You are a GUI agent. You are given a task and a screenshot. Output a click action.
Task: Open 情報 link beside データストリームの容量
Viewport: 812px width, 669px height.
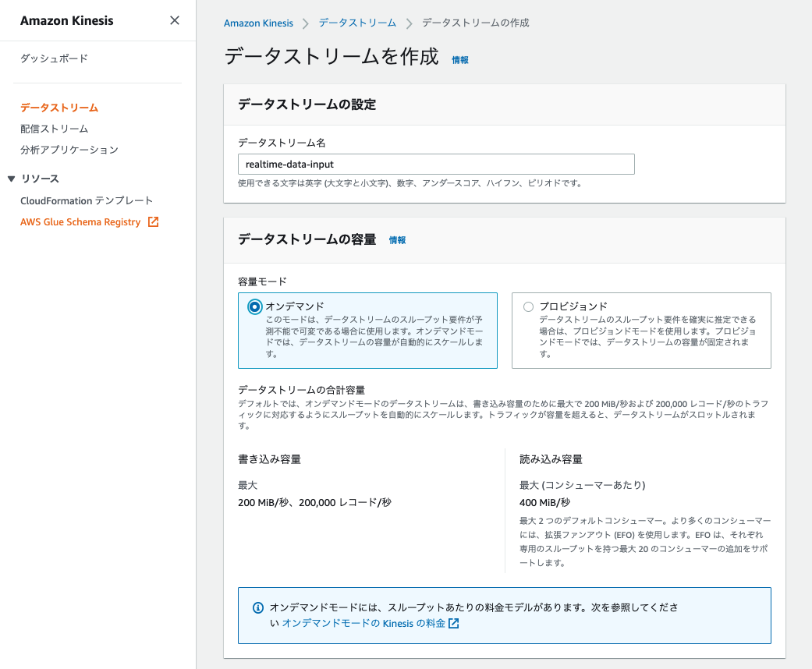click(x=397, y=240)
